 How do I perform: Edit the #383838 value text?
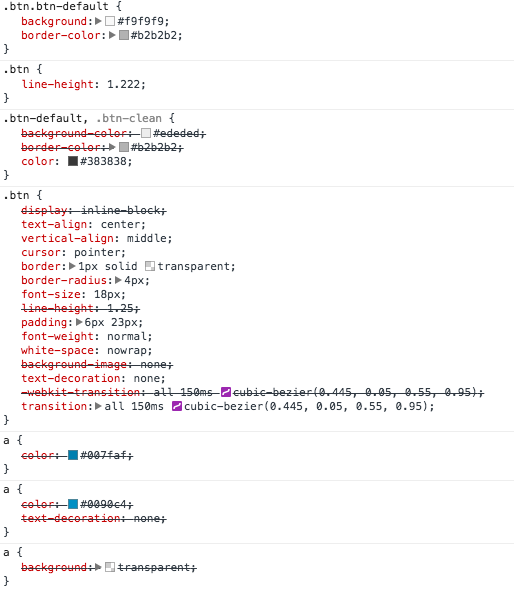(103, 162)
